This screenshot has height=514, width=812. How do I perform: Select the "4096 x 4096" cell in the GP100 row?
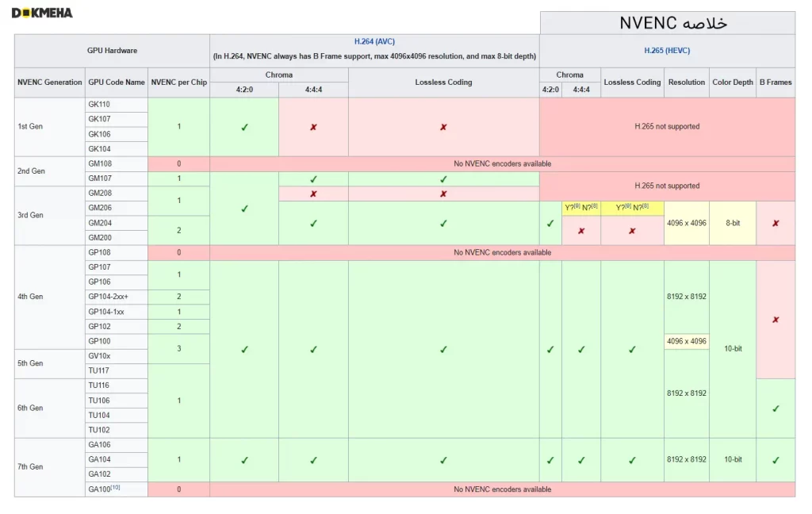687,341
